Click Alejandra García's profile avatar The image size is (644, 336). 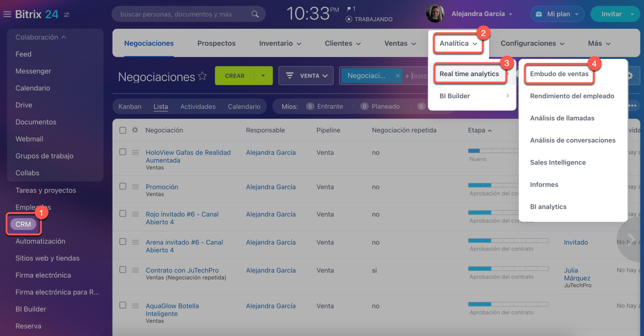pos(435,14)
